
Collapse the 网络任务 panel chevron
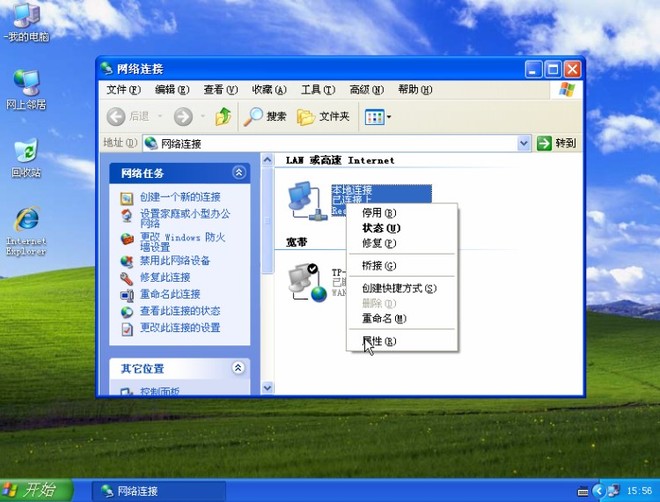pyautogui.click(x=239, y=173)
